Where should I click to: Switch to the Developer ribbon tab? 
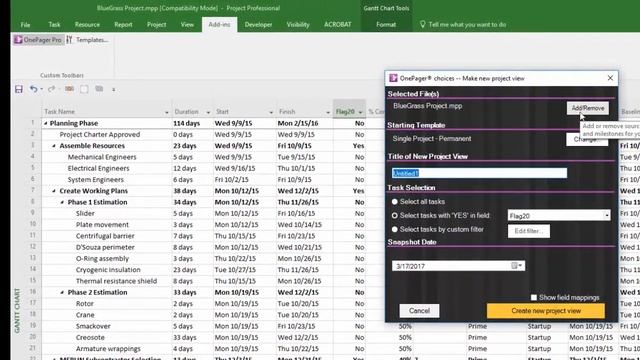(x=258, y=24)
